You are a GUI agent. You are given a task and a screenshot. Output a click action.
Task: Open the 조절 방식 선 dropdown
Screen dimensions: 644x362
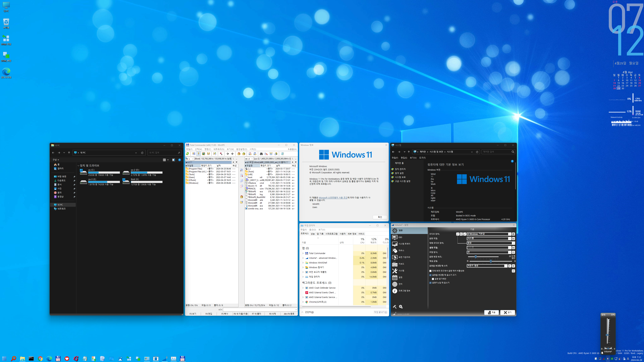[x=489, y=252]
